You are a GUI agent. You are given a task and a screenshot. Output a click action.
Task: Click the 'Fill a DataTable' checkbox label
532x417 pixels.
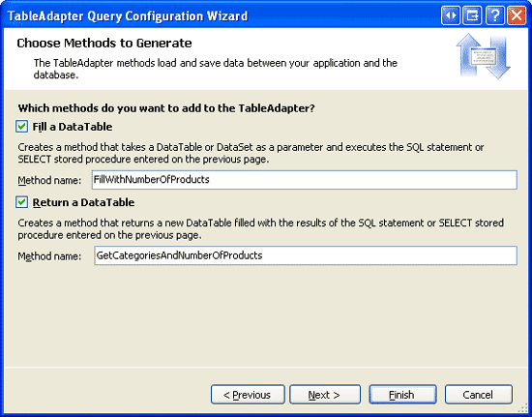[73, 127]
